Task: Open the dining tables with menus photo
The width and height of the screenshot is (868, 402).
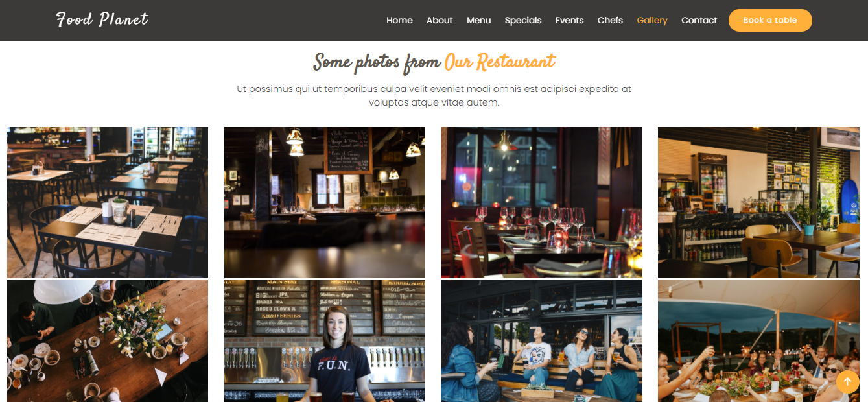Action: [x=108, y=202]
